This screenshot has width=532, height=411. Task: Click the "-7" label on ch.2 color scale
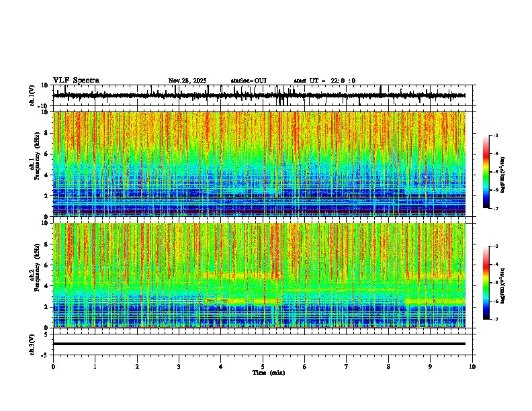point(496,319)
